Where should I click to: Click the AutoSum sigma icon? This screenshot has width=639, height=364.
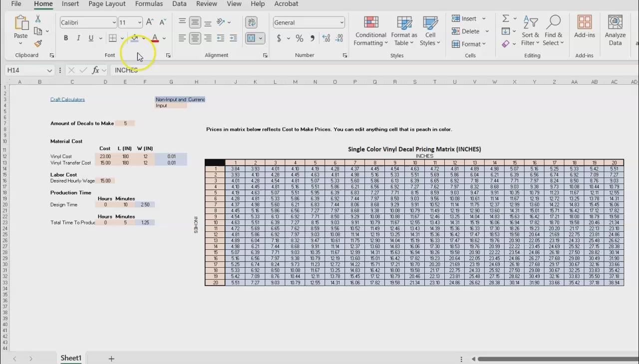point(506,18)
